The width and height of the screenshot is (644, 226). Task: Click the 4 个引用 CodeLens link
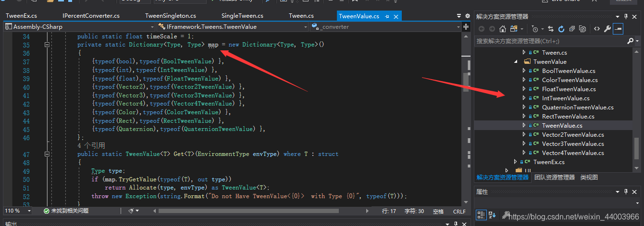pyautogui.click(x=91, y=145)
